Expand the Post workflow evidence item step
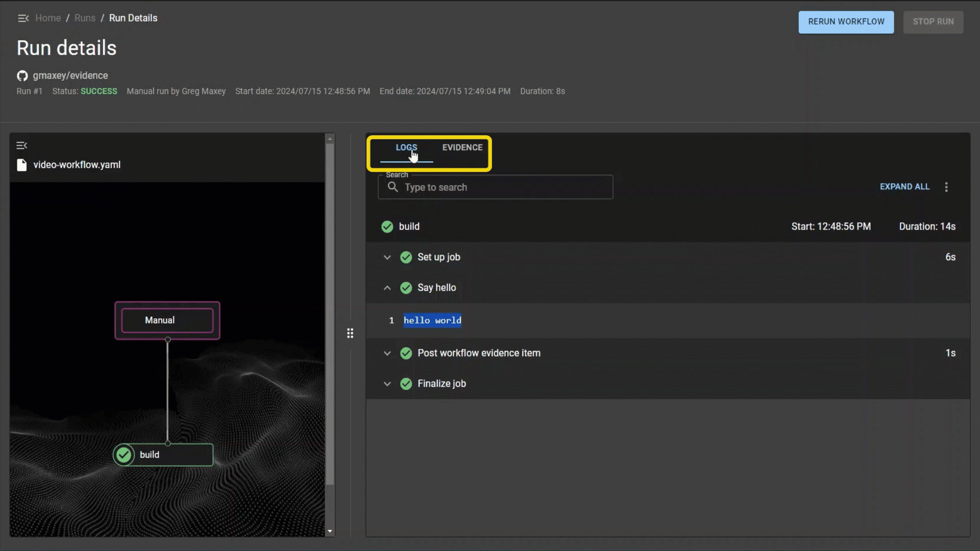The width and height of the screenshot is (980, 551). click(x=387, y=353)
